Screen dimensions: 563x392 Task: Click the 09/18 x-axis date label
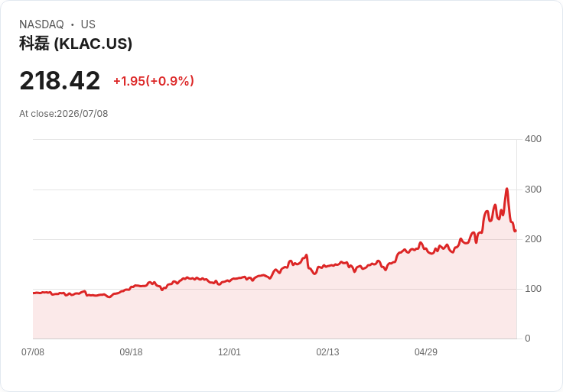pos(131,352)
